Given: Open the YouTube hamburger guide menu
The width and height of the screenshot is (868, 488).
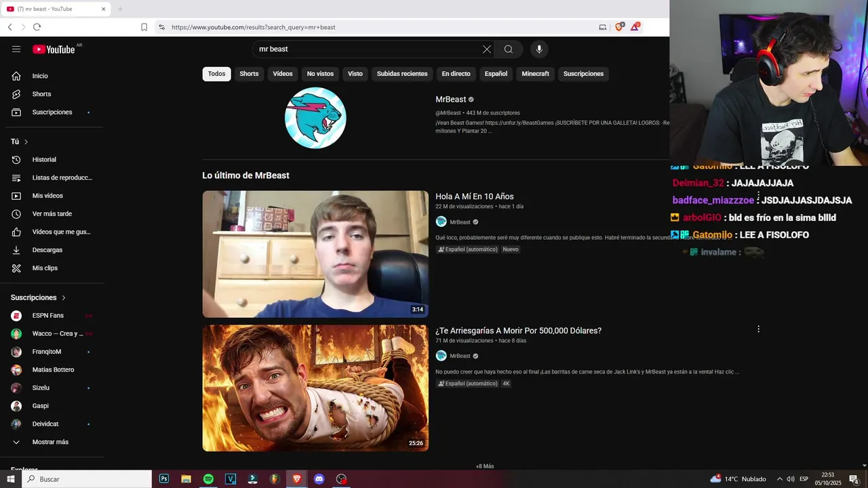Looking at the screenshot, I should tap(16, 49).
